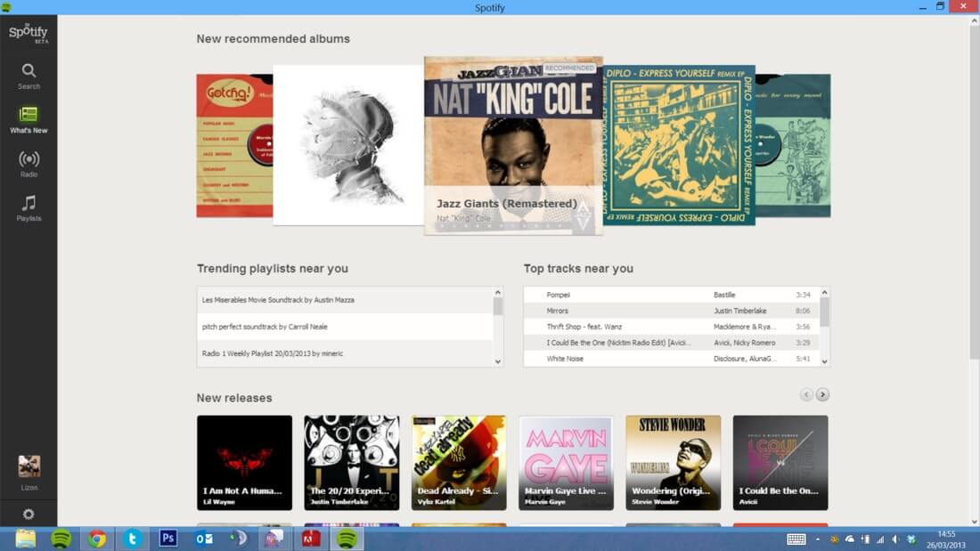The width and height of the screenshot is (980, 551).
Task: Open File Explorer from the taskbar
Action: click(26, 539)
